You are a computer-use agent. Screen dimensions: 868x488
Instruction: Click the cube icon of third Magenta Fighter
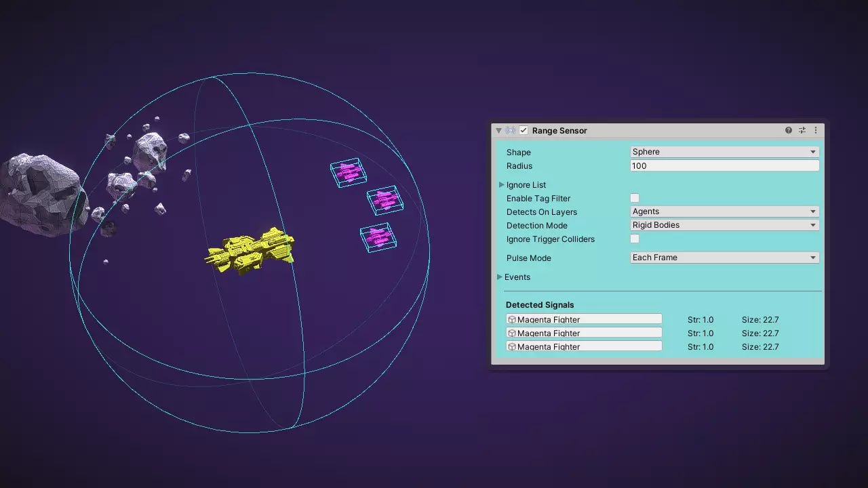(x=512, y=346)
